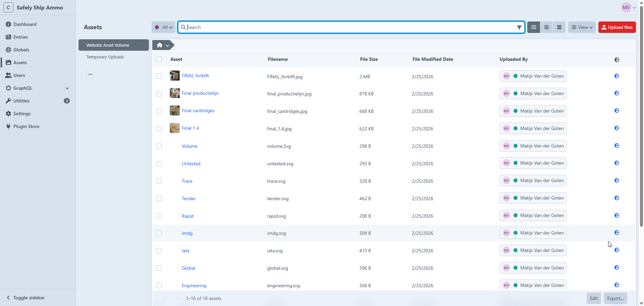
Task: Expand the GraphQL submenu chevron
Action: coord(67,88)
